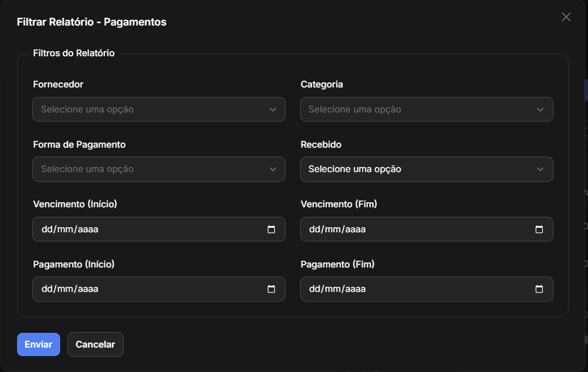The width and height of the screenshot is (588, 372).
Task: Close the Filtrar Relatório dialog
Action: coord(566,17)
